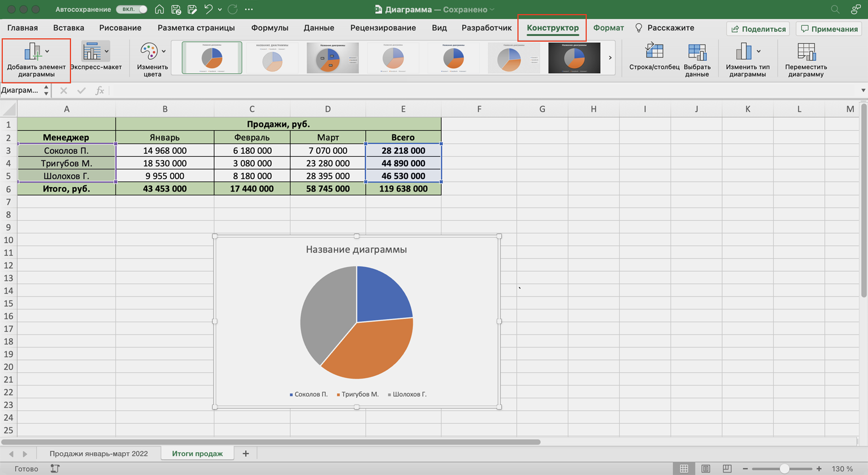Switch to sheet Продажи январь-март 2022
The image size is (868, 475).
coord(99,454)
